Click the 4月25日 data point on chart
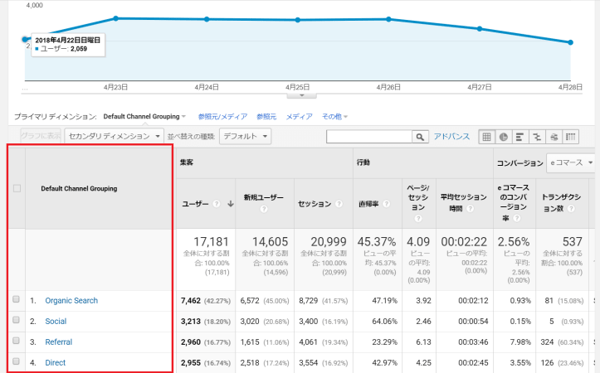The width and height of the screenshot is (600, 373). 298,20
